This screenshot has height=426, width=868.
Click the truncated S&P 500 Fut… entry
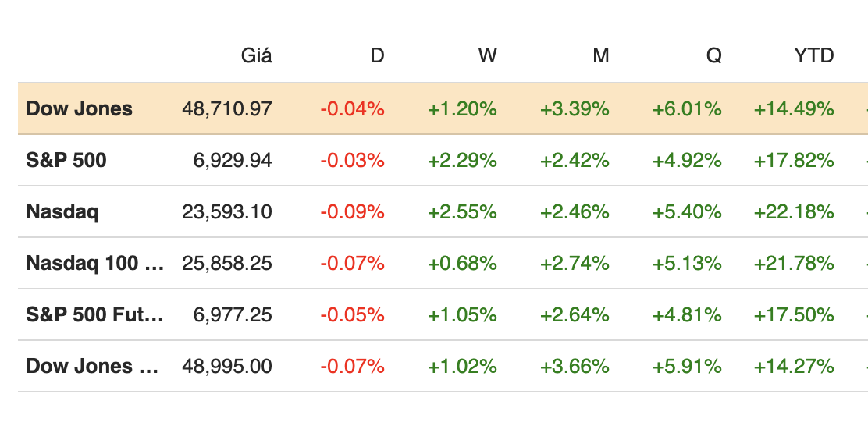point(95,314)
